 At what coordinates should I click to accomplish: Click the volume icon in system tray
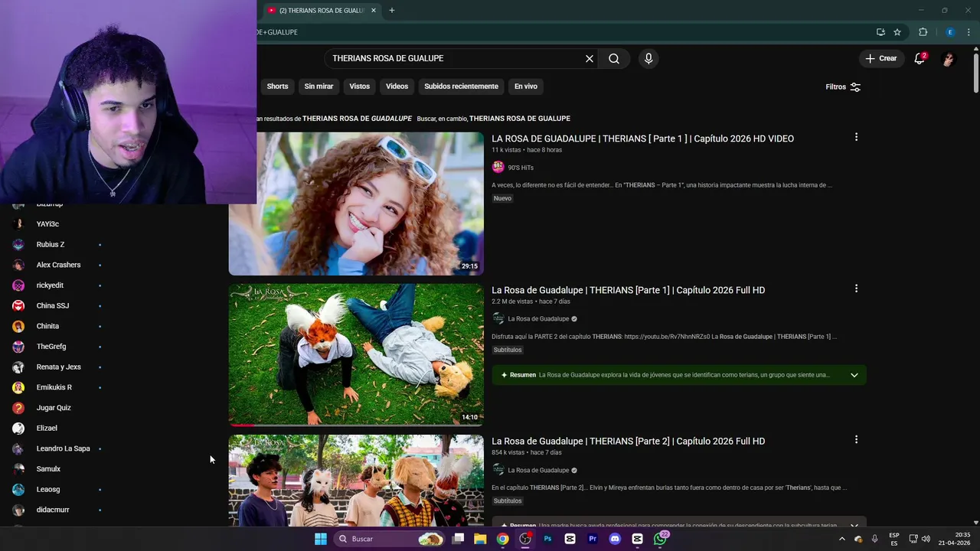(x=926, y=539)
